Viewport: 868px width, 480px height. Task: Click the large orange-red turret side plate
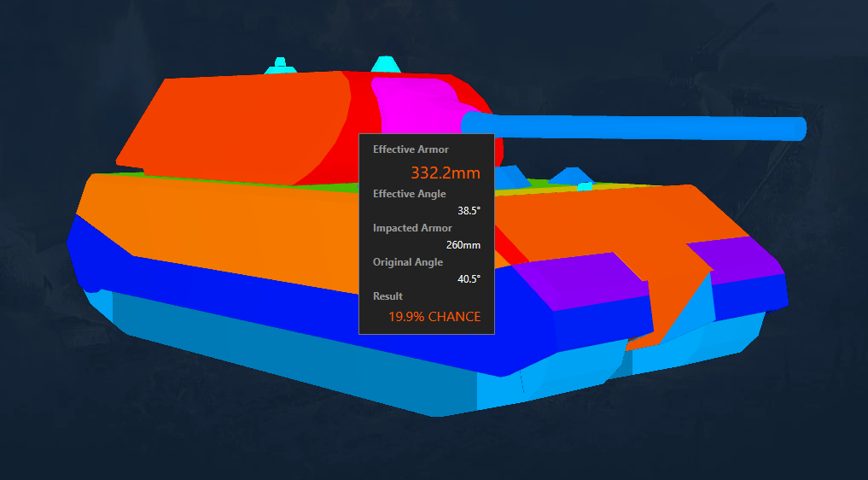(232, 127)
